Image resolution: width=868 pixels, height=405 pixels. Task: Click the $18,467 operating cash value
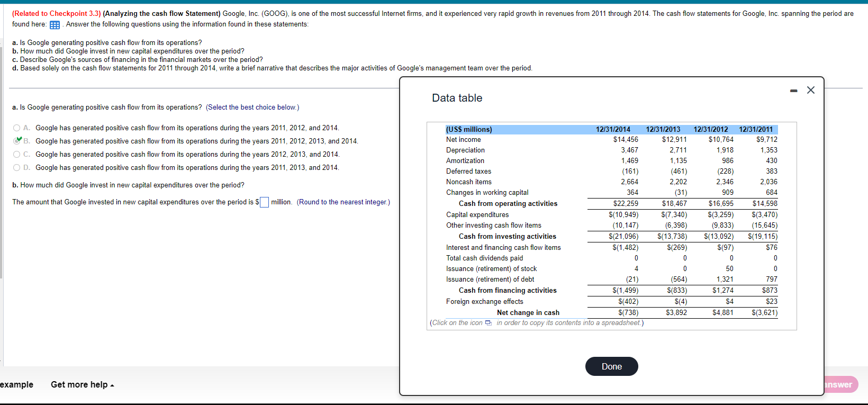pos(674,204)
